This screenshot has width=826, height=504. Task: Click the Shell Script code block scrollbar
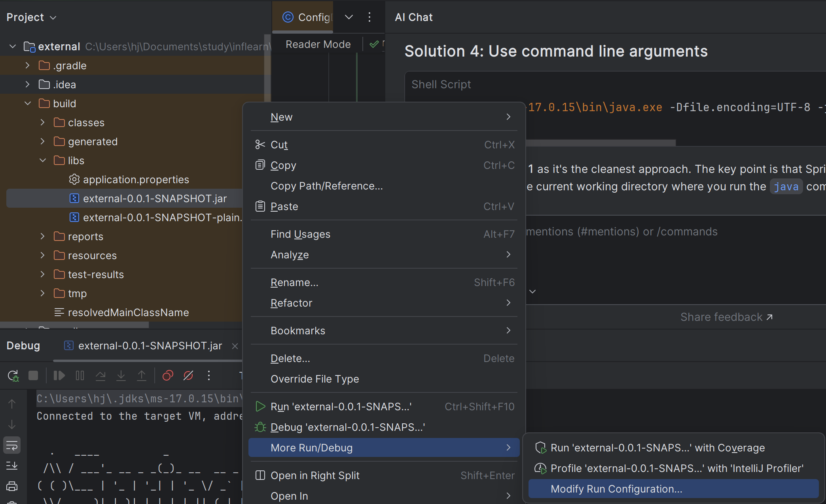tap(601, 143)
